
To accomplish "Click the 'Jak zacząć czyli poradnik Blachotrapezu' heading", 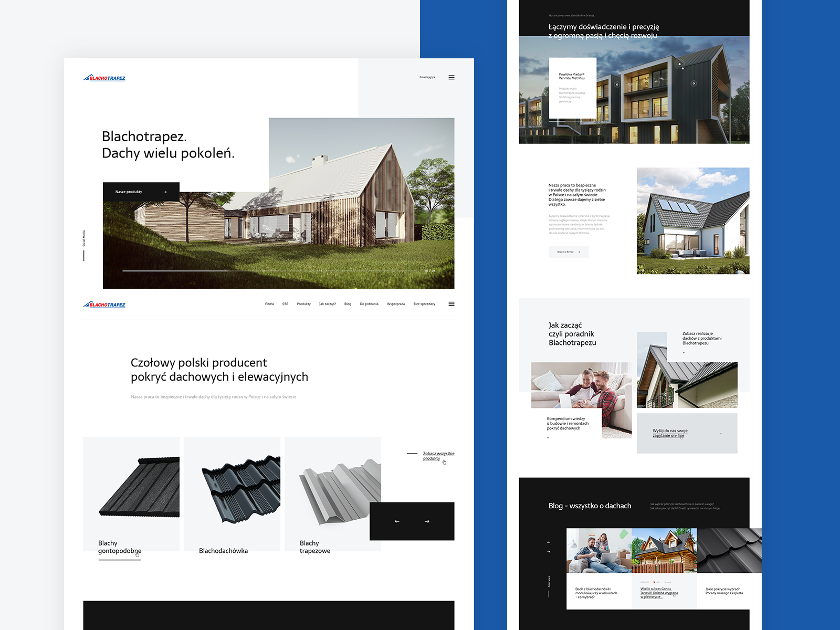I will (x=572, y=334).
